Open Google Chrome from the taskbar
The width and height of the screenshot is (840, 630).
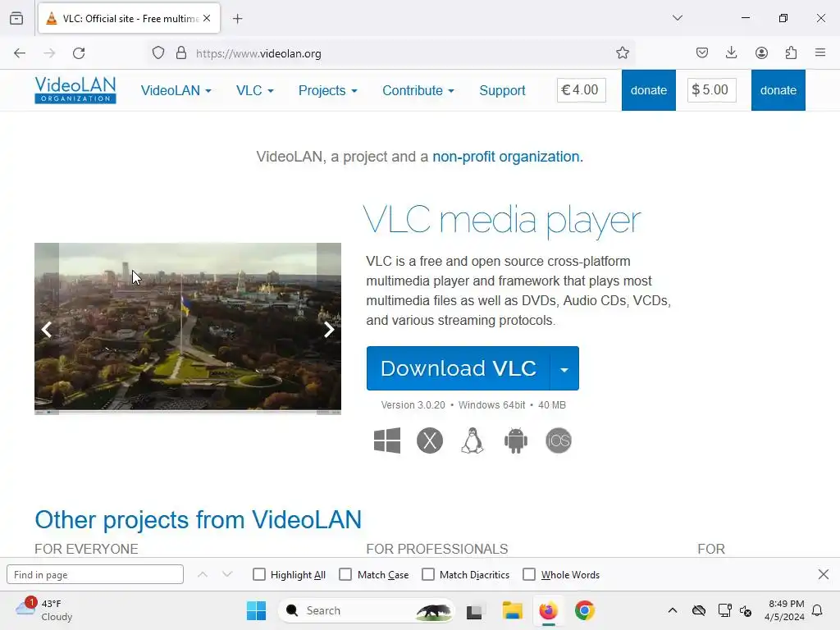(584, 610)
